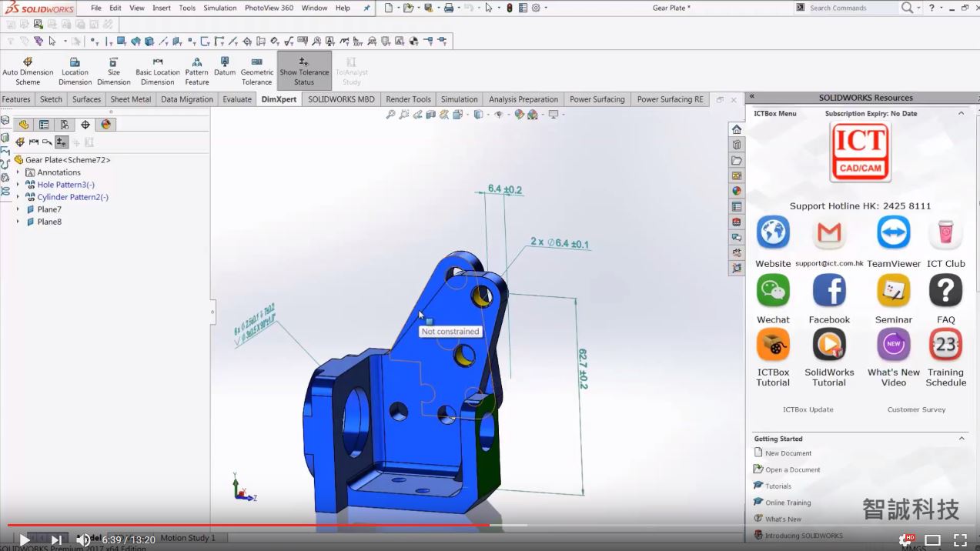Open the Geometric Tolerance tool
Image resolution: width=980 pixels, height=551 pixels.
pyautogui.click(x=256, y=70)
